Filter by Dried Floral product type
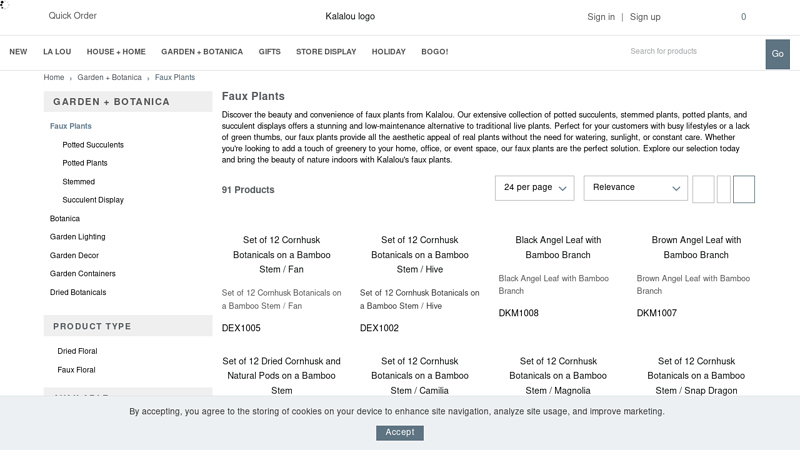 click(x=77, y=352)
